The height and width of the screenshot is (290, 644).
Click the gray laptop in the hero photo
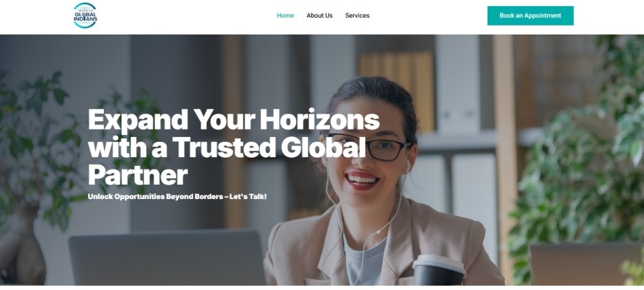[x=167, y=258]
